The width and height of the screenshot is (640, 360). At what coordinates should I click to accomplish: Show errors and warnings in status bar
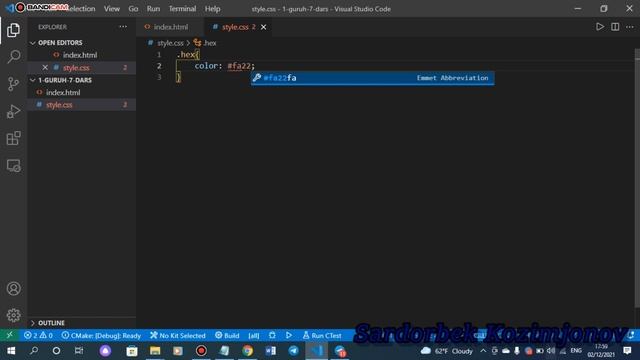(x=38, y=336)
